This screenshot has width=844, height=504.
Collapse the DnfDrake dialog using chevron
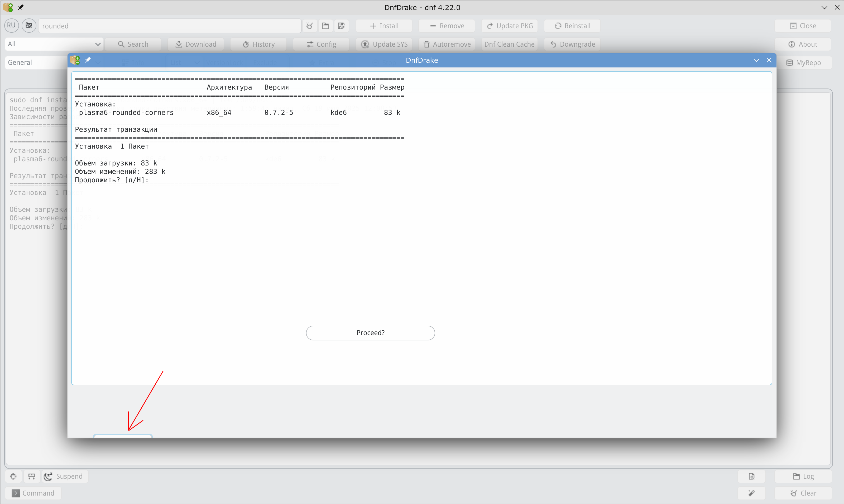click(x=756, y=60)
